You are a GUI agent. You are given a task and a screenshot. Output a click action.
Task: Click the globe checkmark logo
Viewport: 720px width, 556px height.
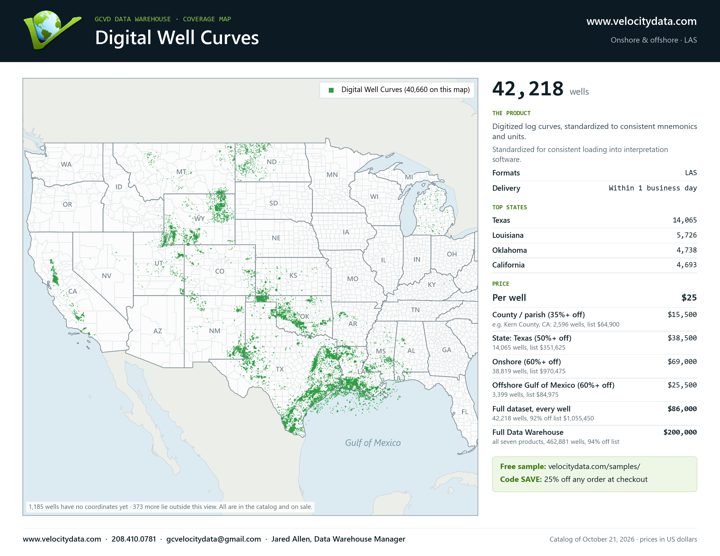(x=52, y=30)
